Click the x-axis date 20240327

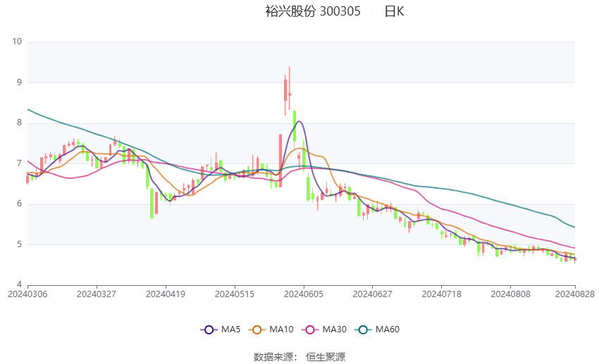[97, 294]
